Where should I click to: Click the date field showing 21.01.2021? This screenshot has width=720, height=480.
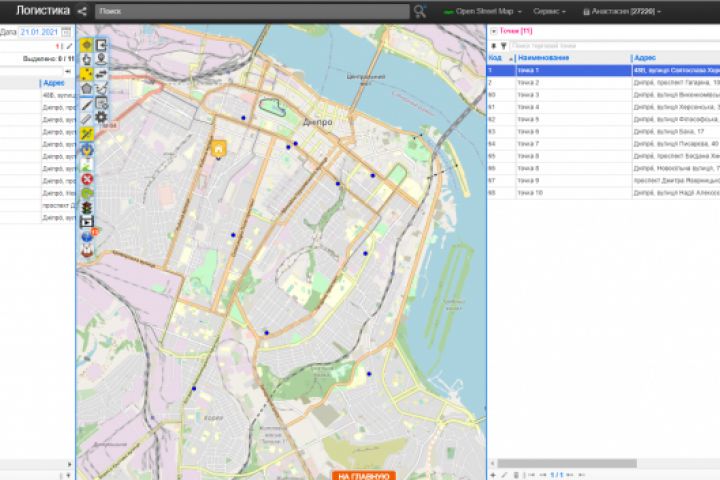(x=39, y=32)
